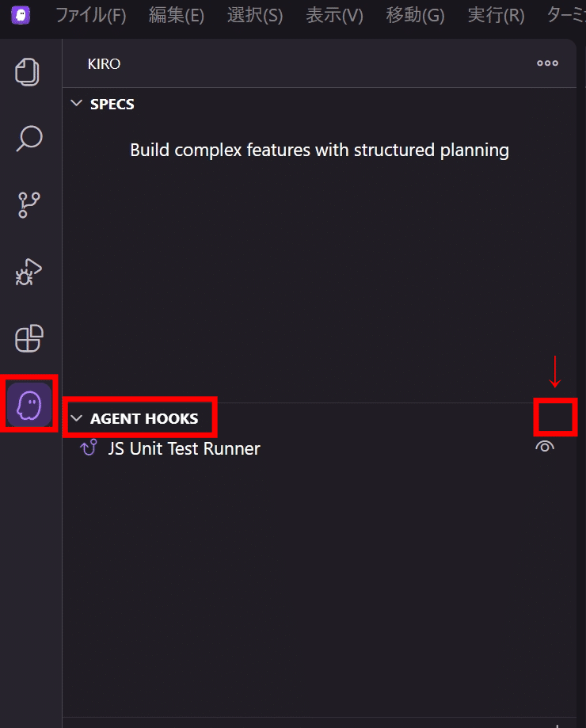Click the Kiro app logo in title bar
Screen dimensions: 586x728
[21, 15]
